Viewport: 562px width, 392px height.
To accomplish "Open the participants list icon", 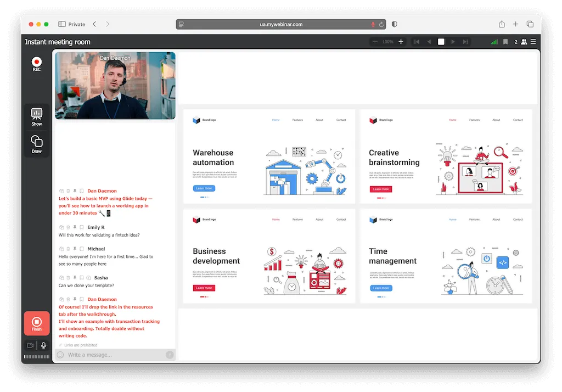I will (x=524, y=42).
